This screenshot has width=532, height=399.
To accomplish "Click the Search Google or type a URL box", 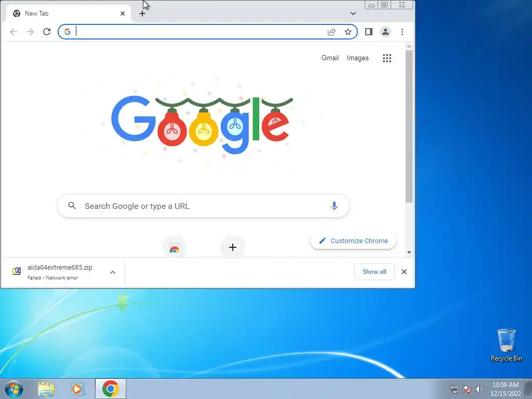I will [x=204, y=206].
